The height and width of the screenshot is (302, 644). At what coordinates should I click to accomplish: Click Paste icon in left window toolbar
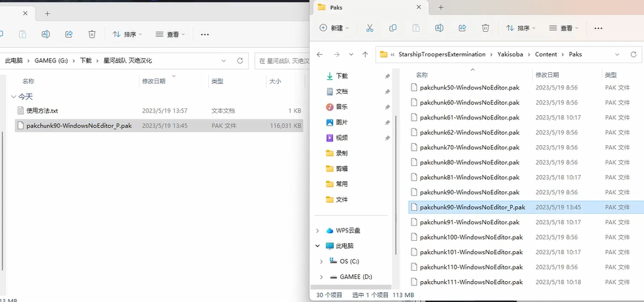(x=23, y=35)
